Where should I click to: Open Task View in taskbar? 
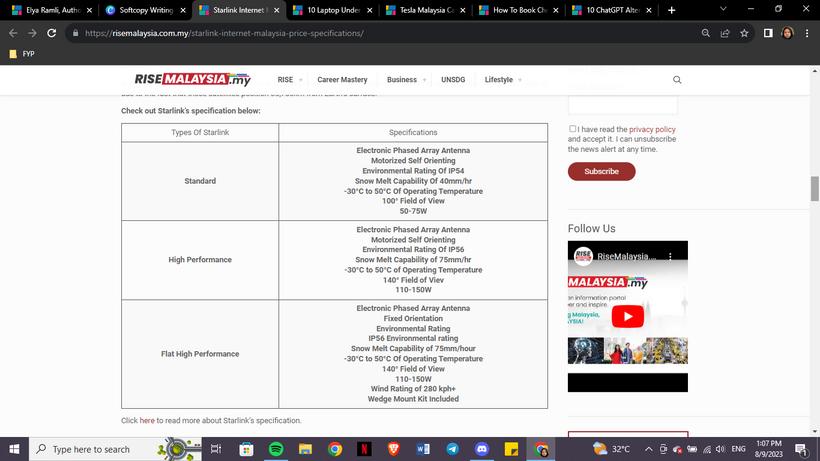pyautogui.click(x=215, y=449)
